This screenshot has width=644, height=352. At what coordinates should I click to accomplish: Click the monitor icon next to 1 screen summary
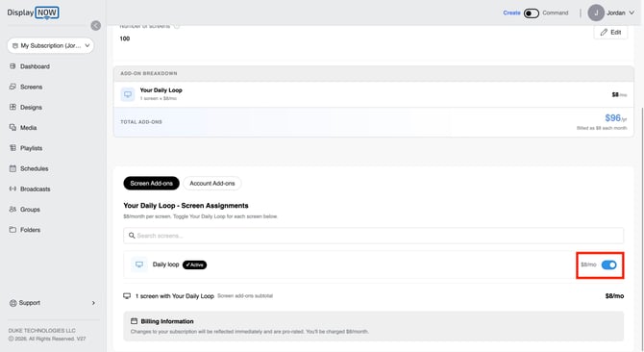click(x=127, y=295)
